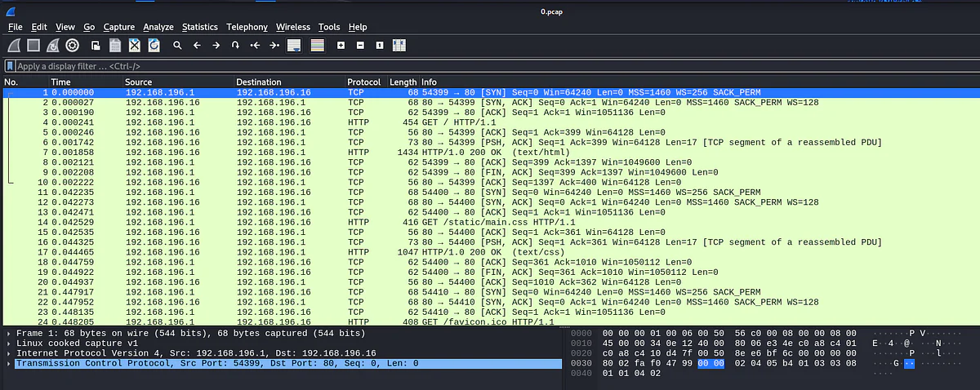Select packet 7 HTTP/1.0 200 OK text/html
The width and height of the screenshot is (980, 390).
[490, 153]
